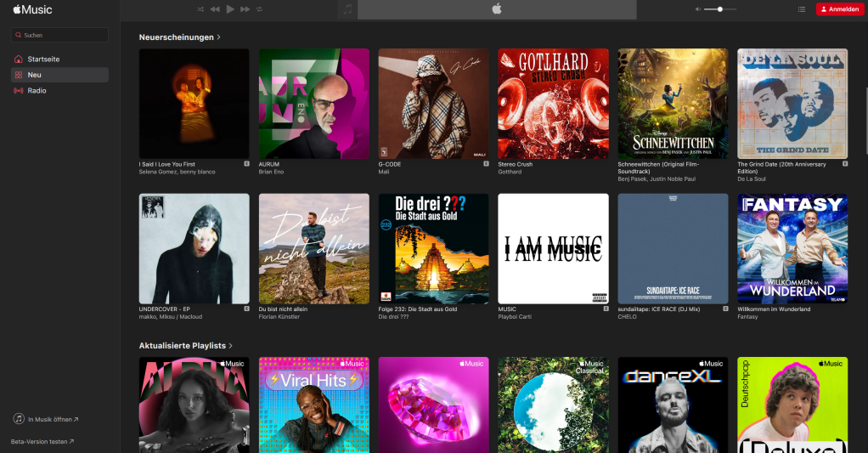Viewport: 868px width, 453px height.
Task: Go to Startseite in the sidebar
Action: (59, 59)
